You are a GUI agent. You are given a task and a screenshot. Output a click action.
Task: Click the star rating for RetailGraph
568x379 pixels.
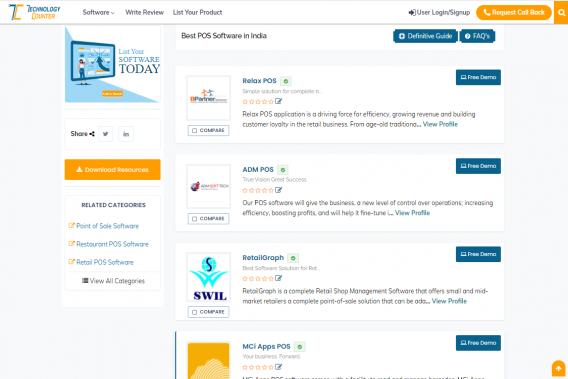click(x=258, y=279)
